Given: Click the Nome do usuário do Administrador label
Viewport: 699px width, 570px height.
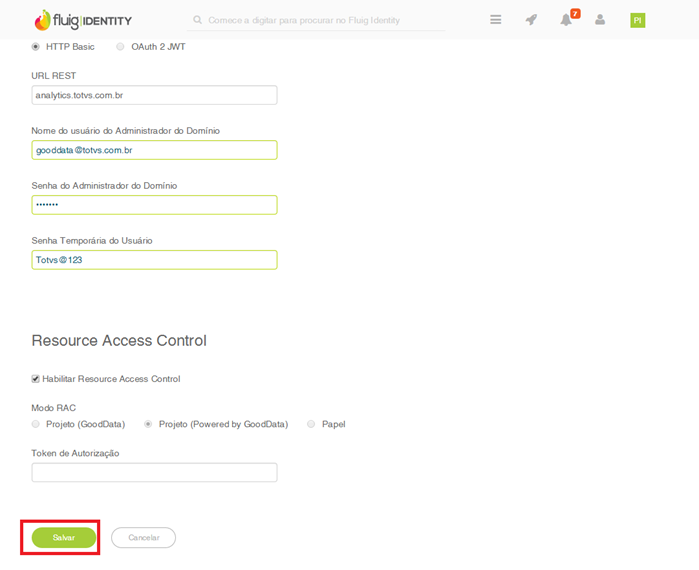Looking at the screenshot, I should pos(126,131).
